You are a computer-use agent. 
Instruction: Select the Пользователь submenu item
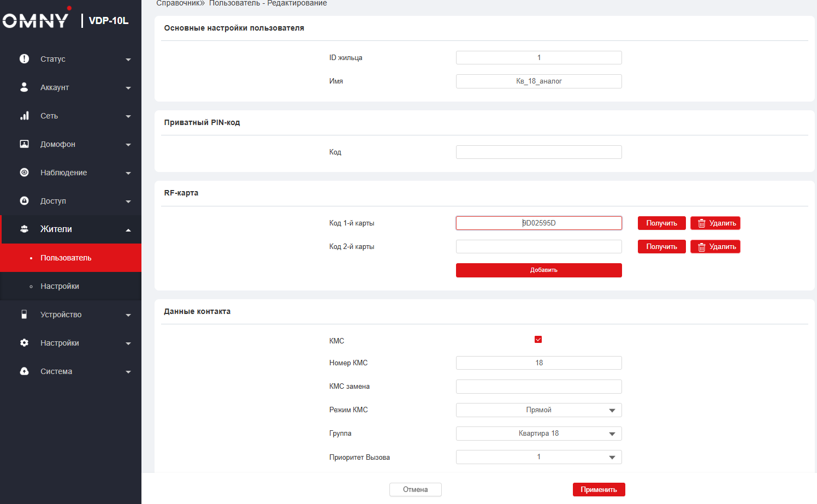[66, 258]
